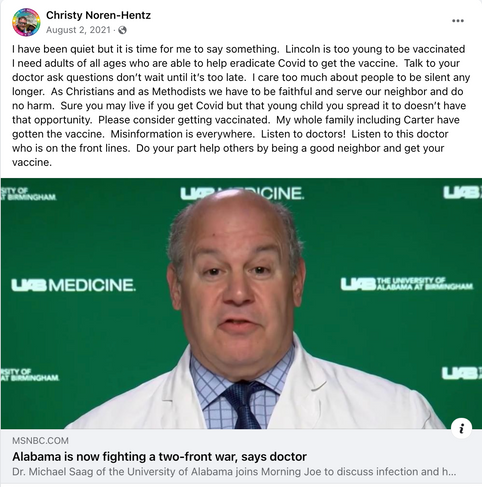Viewport: 482px width, 487px height.
Task: Open the three-dot post options menu
Action: coord(458,21)
